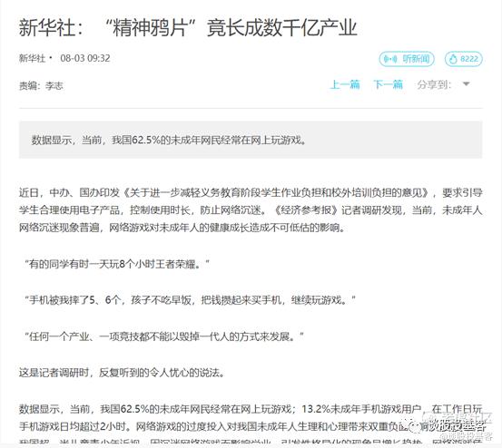
Task: Click the headline about 精神鸦片
Action: click(x=188, y=28)
